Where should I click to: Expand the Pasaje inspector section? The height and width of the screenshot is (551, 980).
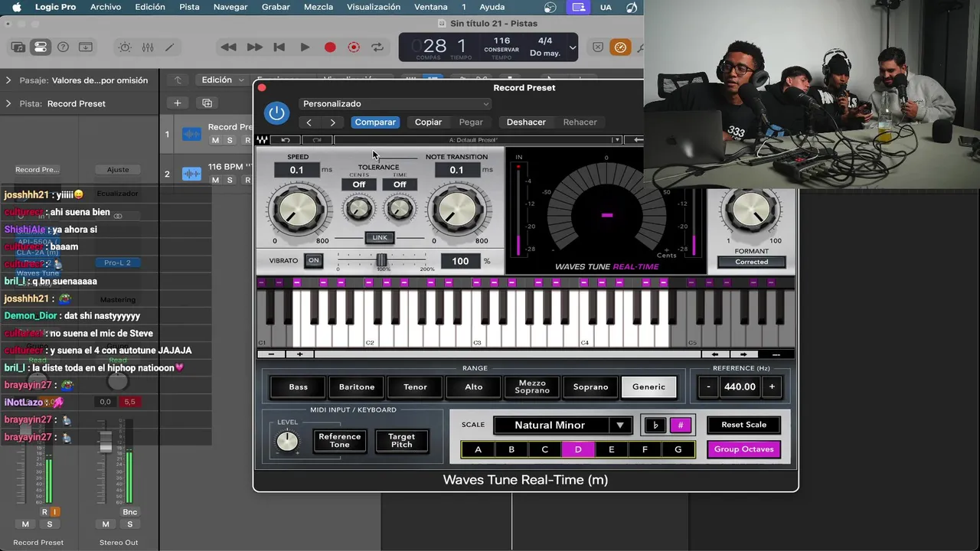pos(8,80)
